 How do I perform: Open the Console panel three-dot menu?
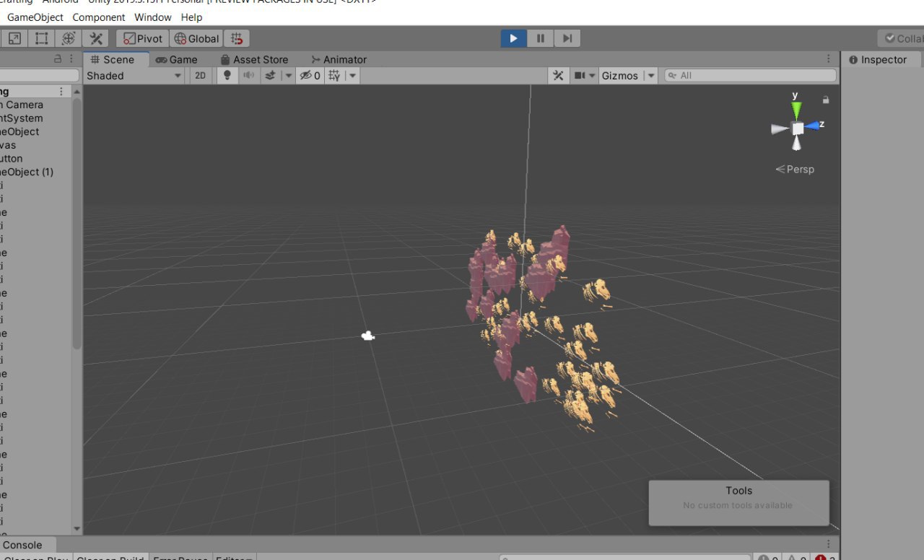pyautogui.click(x=829, y=545)
